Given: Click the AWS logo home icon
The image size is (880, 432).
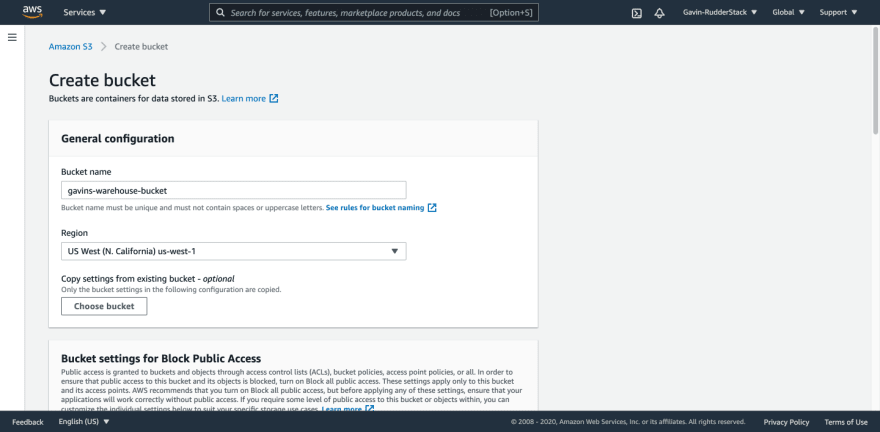Looking at the screenshot, I should click(x=32, y=12).
